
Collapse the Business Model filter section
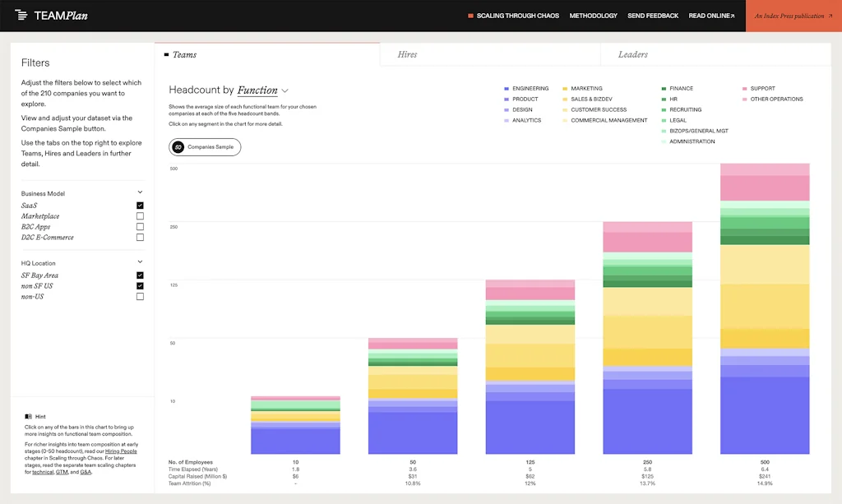(x=140, y=191)
